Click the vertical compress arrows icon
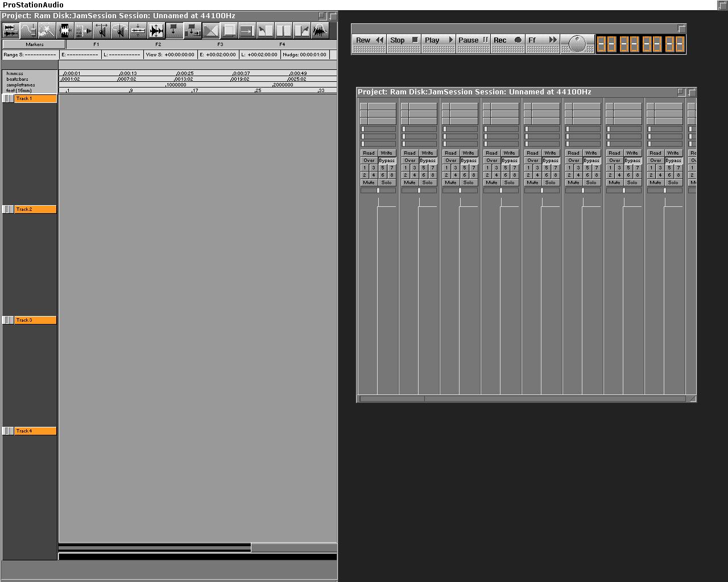 (x=138, y=30)
